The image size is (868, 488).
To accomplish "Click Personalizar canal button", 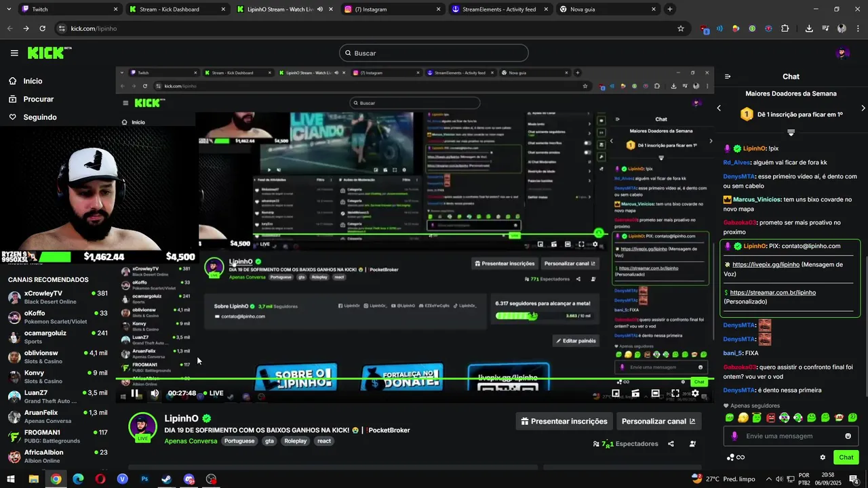I will tap(658, 421).
